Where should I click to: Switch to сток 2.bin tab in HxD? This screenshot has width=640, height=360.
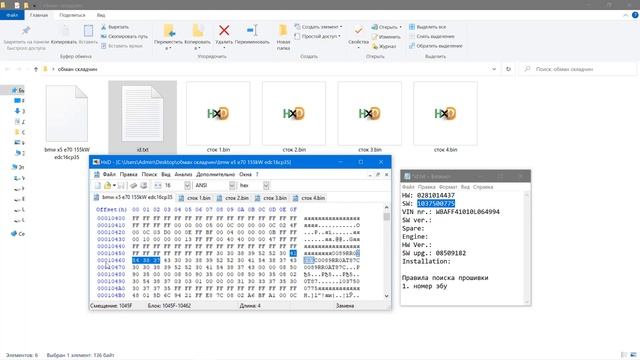click(x=233, y=198)
